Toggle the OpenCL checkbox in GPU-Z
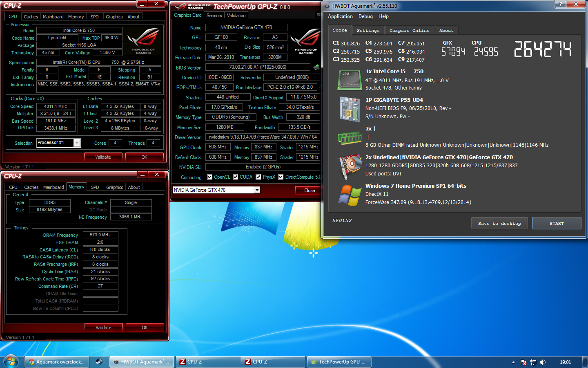 209,177
